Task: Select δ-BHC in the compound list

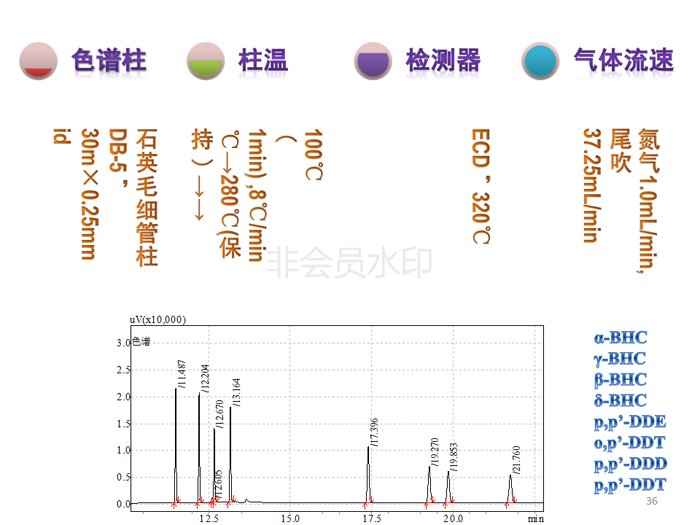Action: 619,400
